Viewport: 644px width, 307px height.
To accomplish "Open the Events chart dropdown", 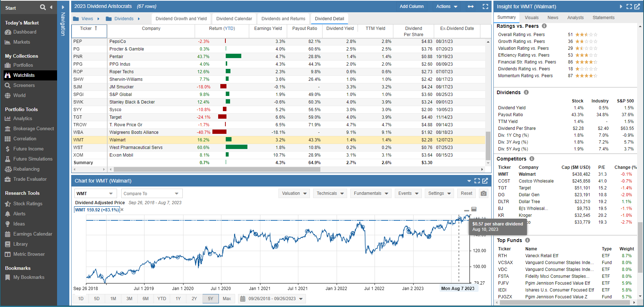I will [x=408, y=193].
